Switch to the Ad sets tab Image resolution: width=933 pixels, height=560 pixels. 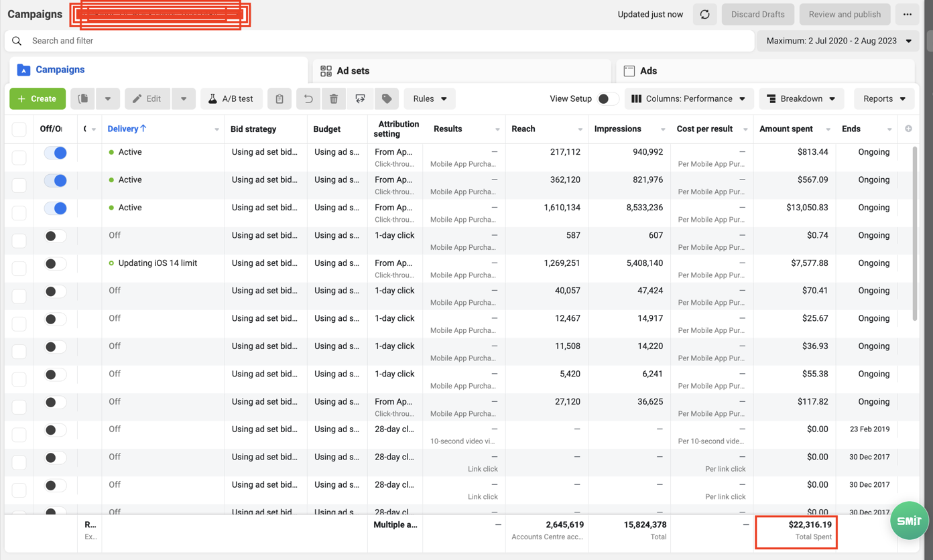[x=462, y=70]
